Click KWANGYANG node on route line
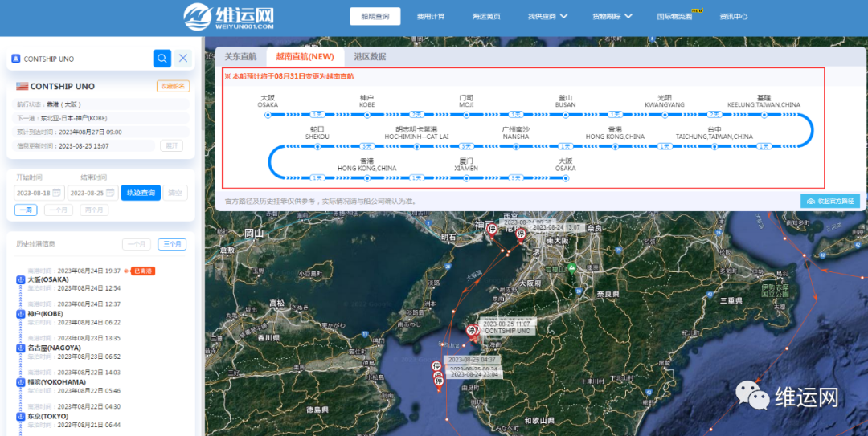 (x=665, y=115)
